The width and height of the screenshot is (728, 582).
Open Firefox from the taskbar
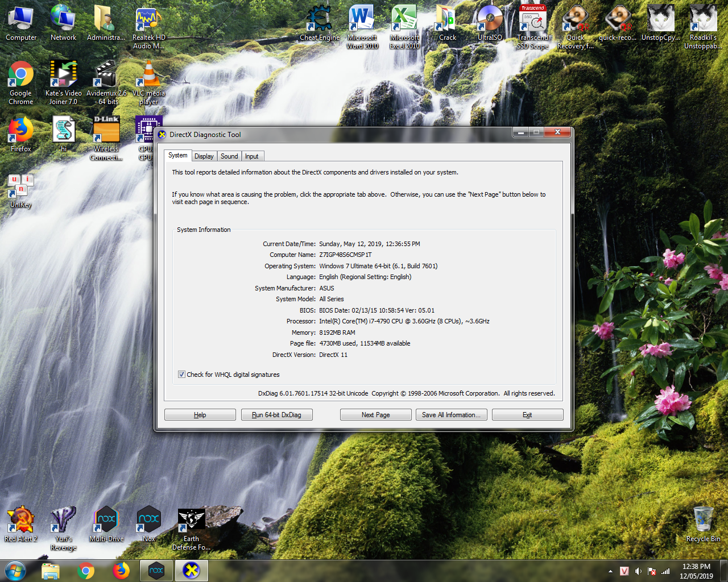[x=121, y=571]
